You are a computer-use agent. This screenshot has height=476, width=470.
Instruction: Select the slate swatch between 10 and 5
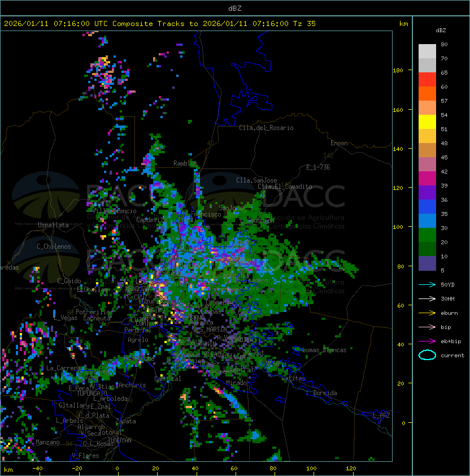(x=427, y=263)
